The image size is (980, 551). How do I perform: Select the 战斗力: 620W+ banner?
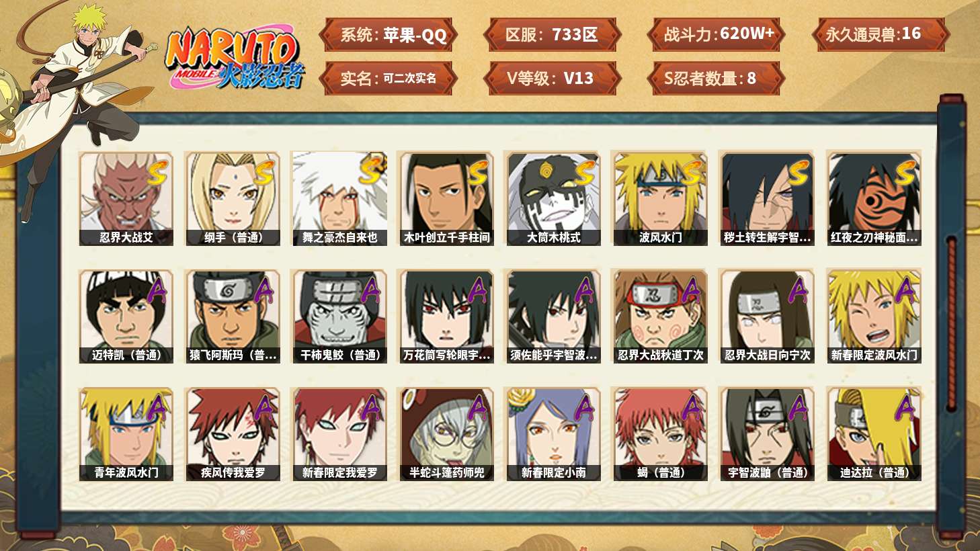tap(716, 35)
